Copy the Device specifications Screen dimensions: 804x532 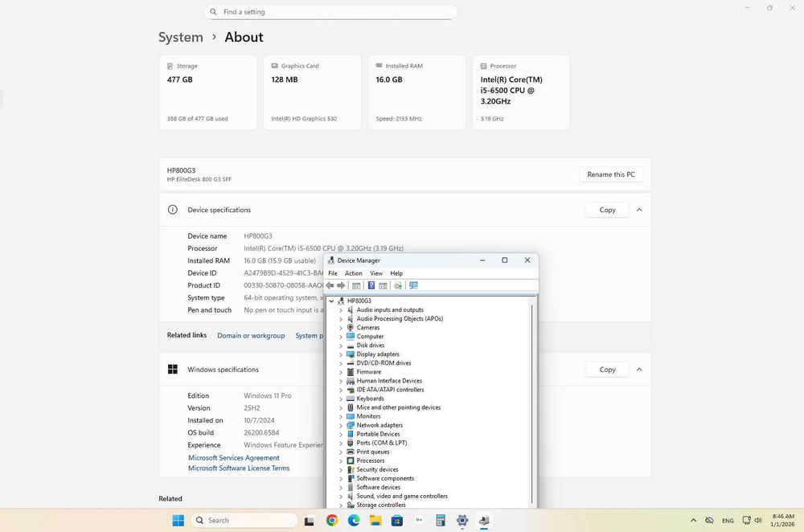click(x=607, y=210)
